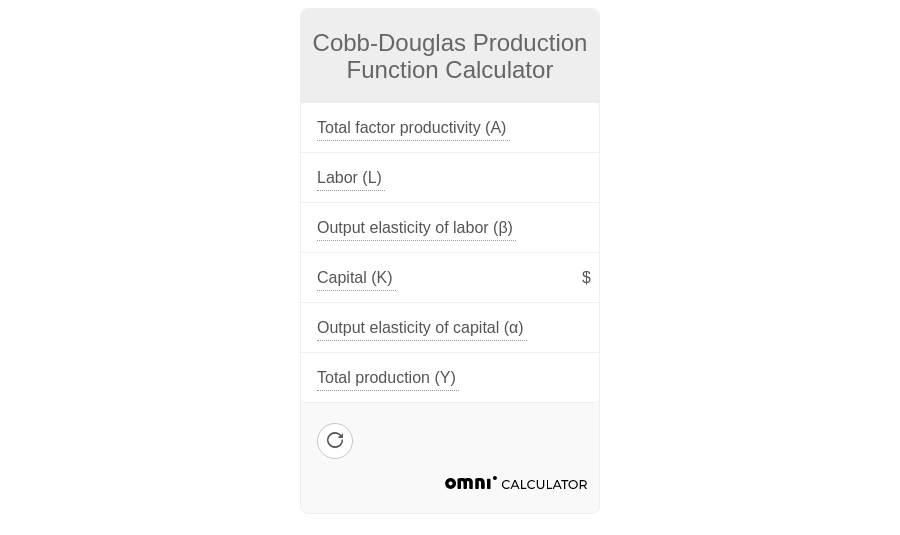This screenshot has height=535, width=900.
Task: Click the Output elasticity of labor (β) label
Action: tap(414, 228)
